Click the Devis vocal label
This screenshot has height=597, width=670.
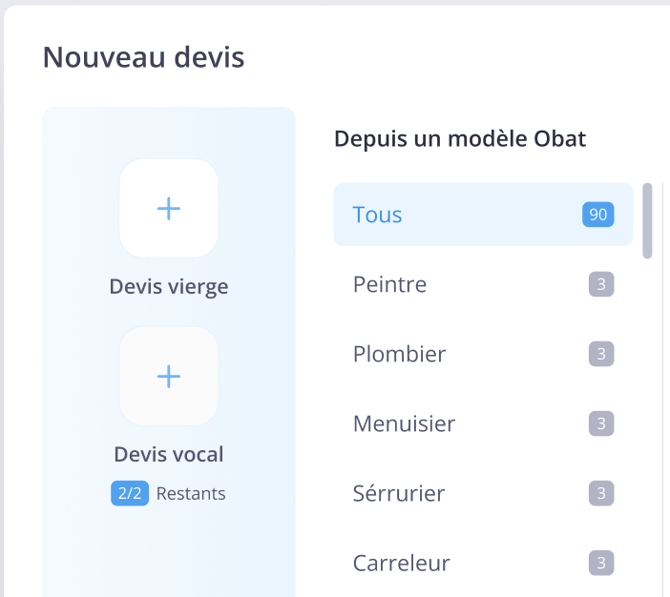[x=169, y=455]
